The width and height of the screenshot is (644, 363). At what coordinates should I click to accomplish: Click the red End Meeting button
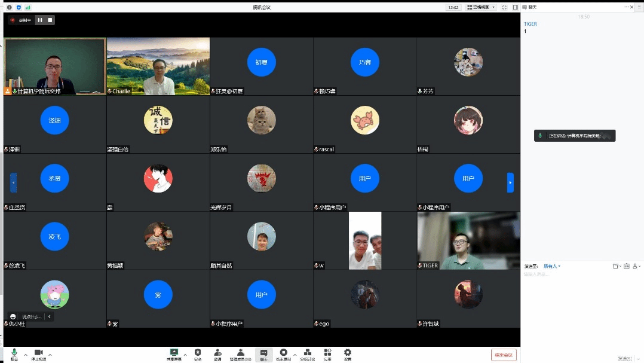[504, 355]
